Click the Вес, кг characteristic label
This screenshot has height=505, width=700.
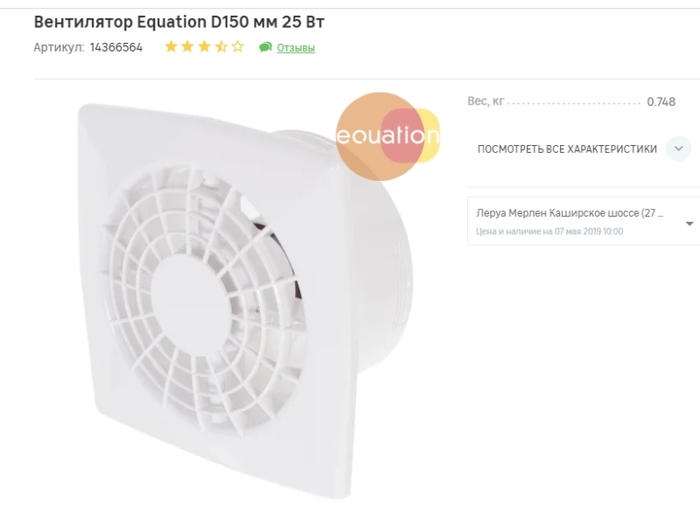point(485,102)
